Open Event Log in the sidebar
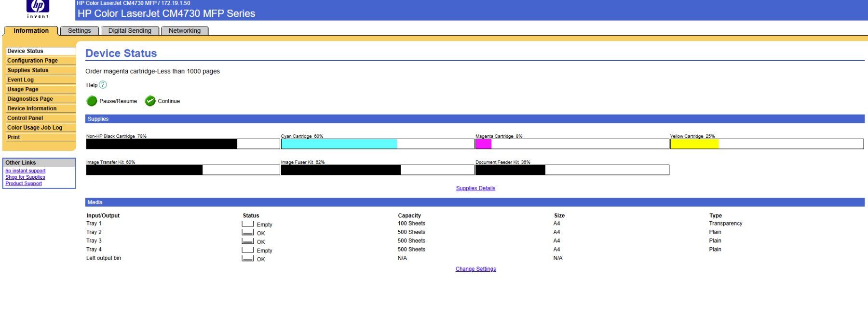The width and height of the screenshot is (868, 318). point(41,80)
